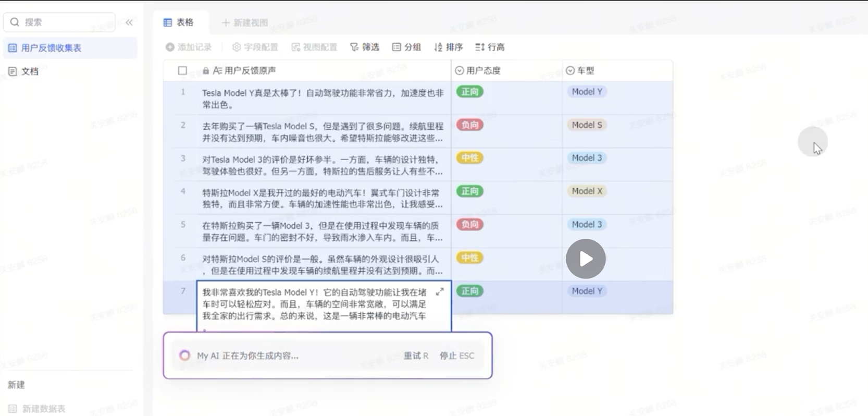The image size is (868, 416).
Task: Click row 5 负向 tag
Action: (470, 225)
